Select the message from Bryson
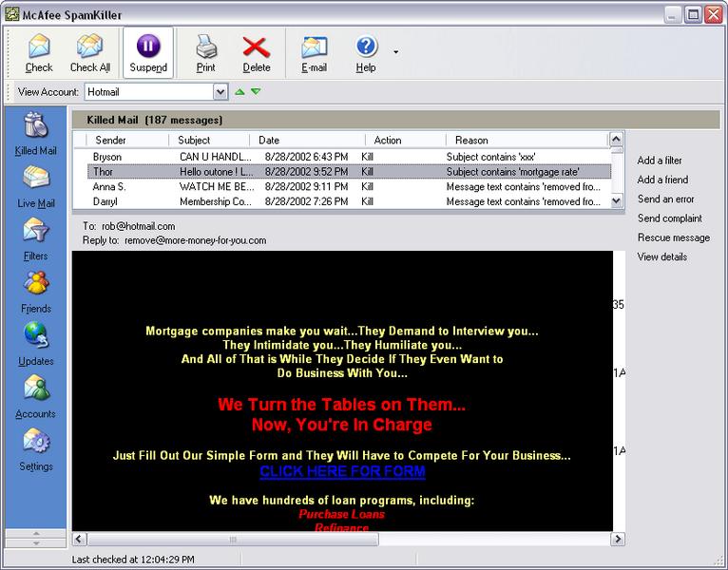 click(x=349, y=157)
